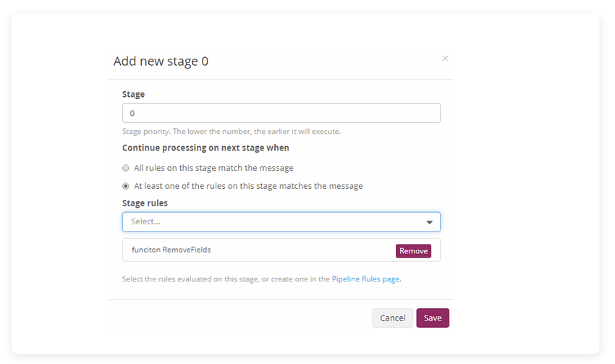Click the 'Continue processing on next stage when' heading
The height and width of the screenshot is (364, 615).
coord(205,148)
